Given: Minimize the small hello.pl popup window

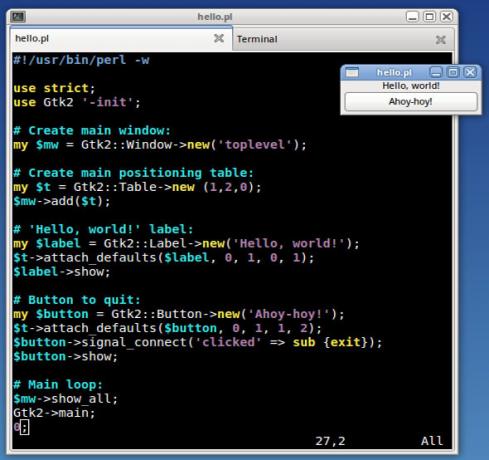Looking at the screenshot, I should tap(436, 72).
